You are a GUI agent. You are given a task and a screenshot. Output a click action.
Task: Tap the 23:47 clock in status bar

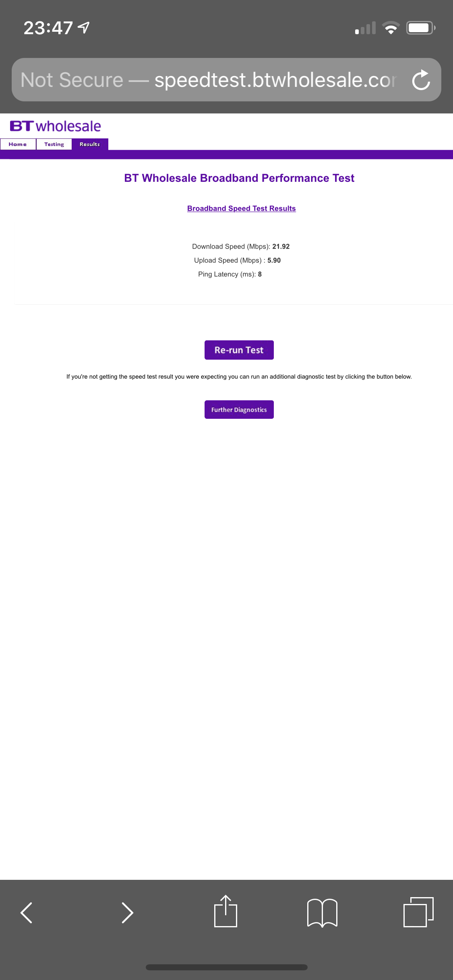[x=48, y=28]
